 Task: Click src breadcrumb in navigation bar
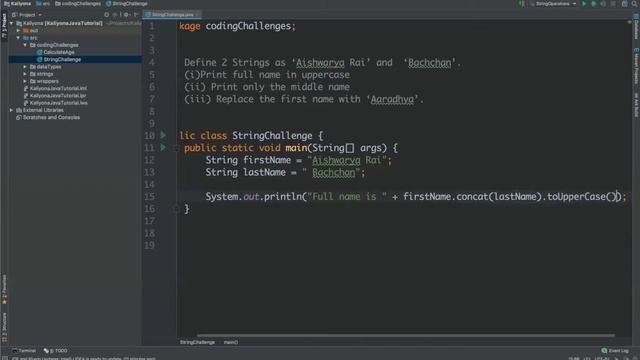click(x=43, y=4)
